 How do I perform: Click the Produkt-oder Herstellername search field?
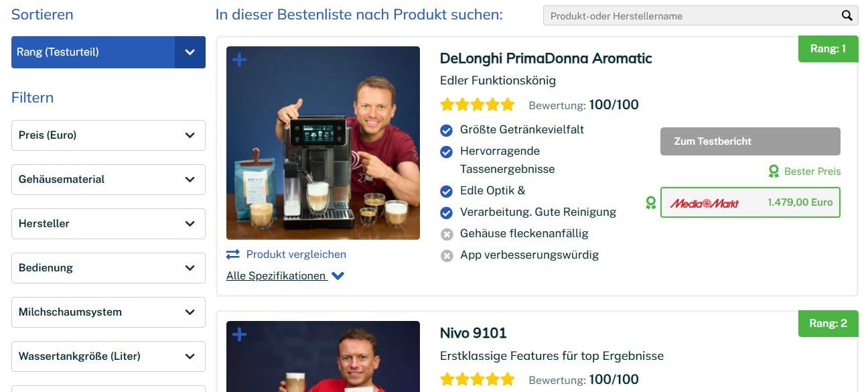pos(692,15)
